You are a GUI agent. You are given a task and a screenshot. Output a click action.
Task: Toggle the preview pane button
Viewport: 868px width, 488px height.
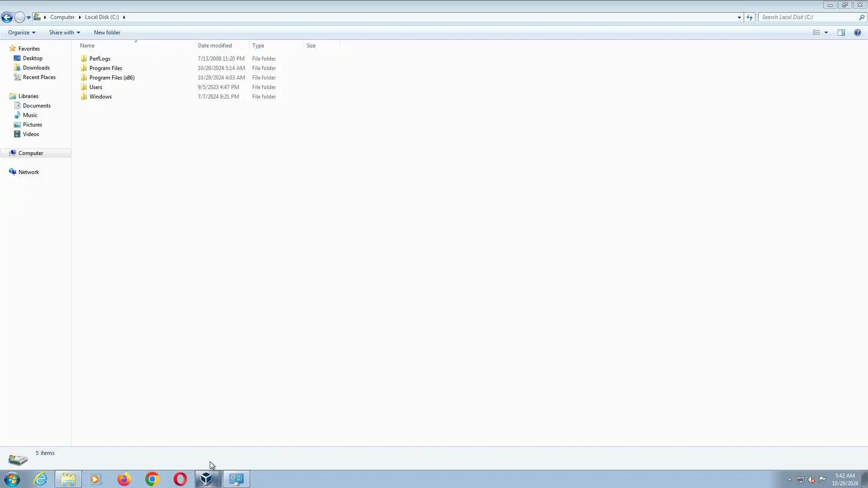point(841,33)
